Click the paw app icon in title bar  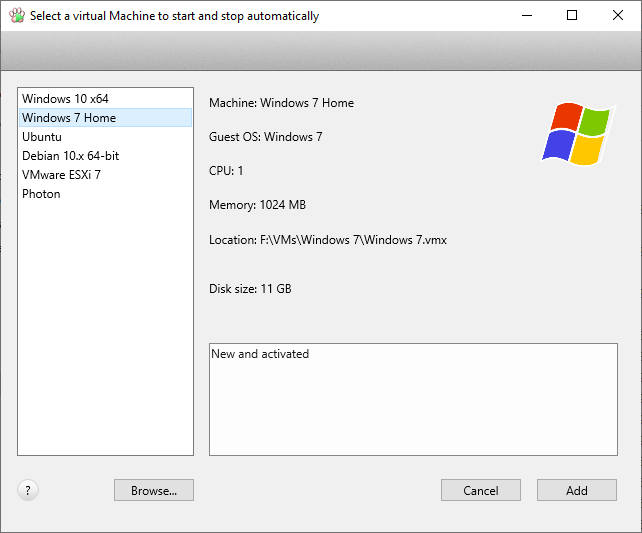[17, 16]
